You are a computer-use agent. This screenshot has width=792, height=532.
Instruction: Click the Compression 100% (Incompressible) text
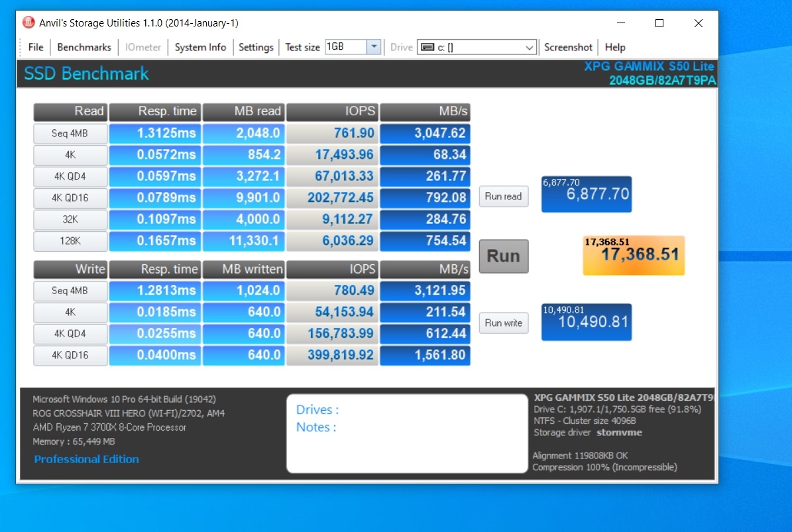click(x=604, y=467)
